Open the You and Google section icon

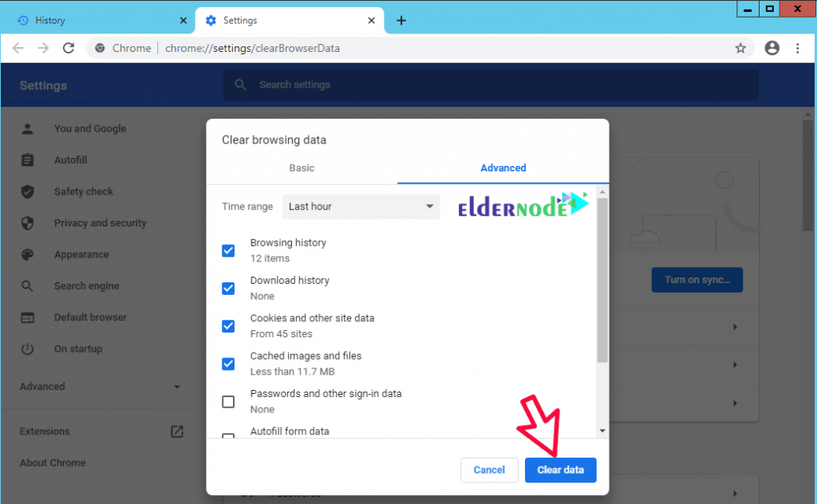(x=29, y=128)
